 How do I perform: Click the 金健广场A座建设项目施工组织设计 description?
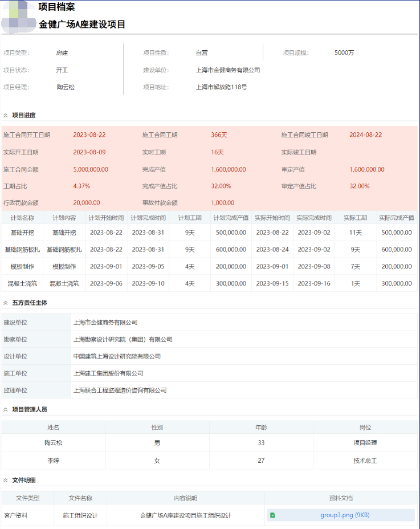(186, 515)
